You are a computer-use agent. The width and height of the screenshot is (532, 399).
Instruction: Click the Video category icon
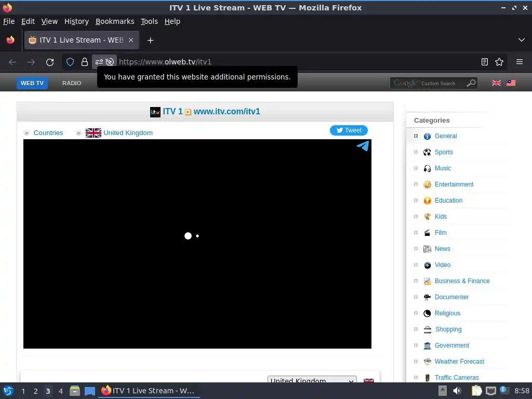pos(427,265)
